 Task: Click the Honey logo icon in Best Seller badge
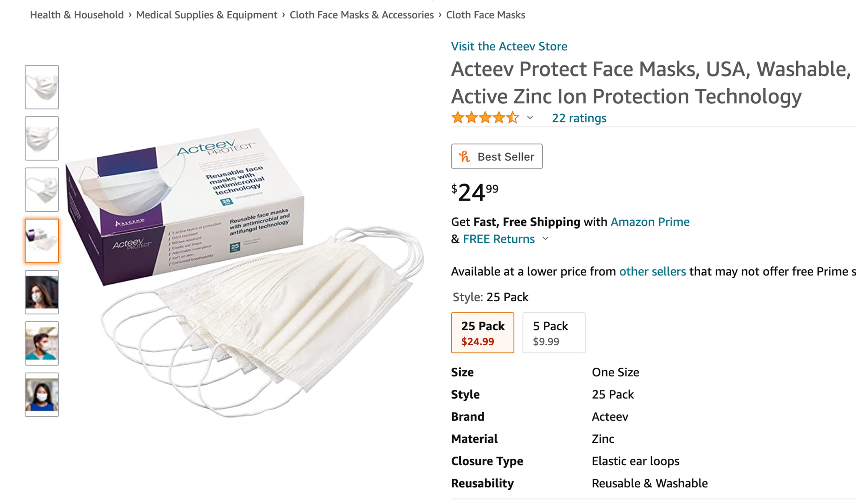tap(464, 157)
